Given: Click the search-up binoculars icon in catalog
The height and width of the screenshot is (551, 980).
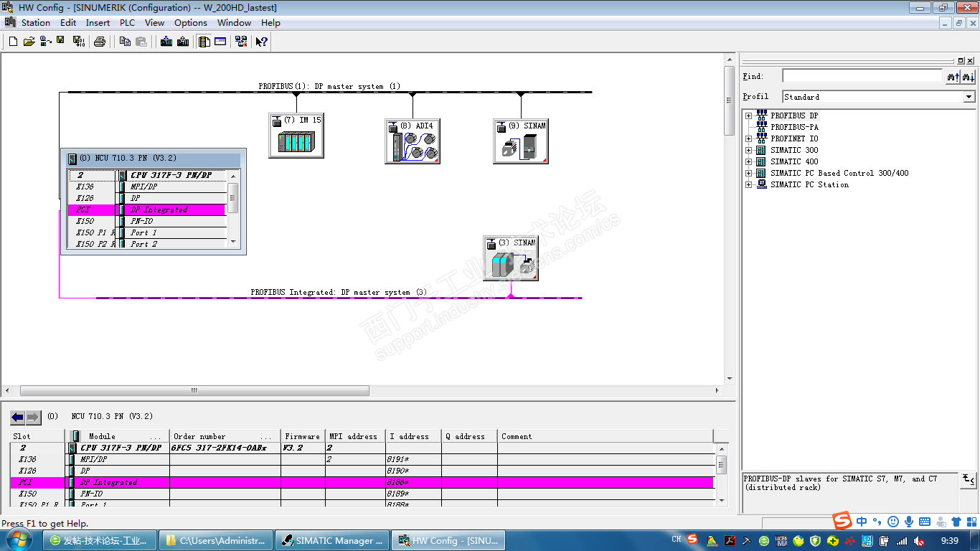Looking at the screenshot, I should pos(953,76).
